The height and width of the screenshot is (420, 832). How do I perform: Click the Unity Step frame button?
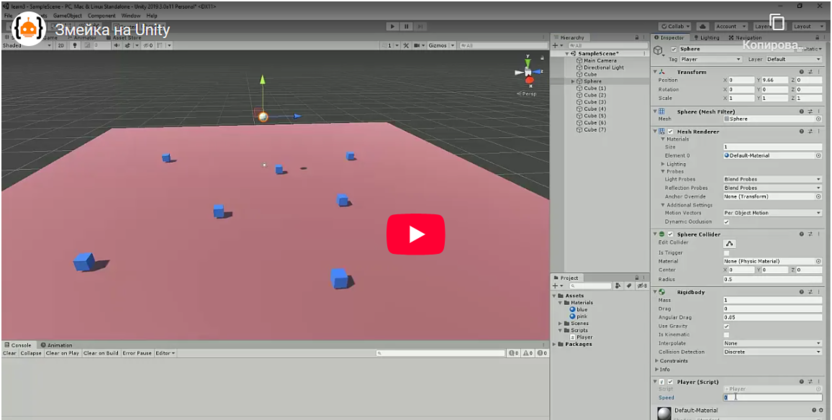coord(420,27)
